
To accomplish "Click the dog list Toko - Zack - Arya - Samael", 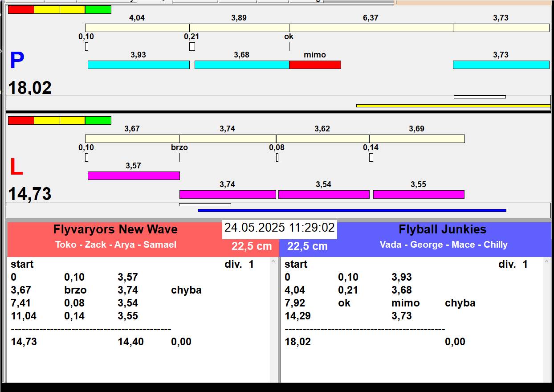I will coord(116,245).
